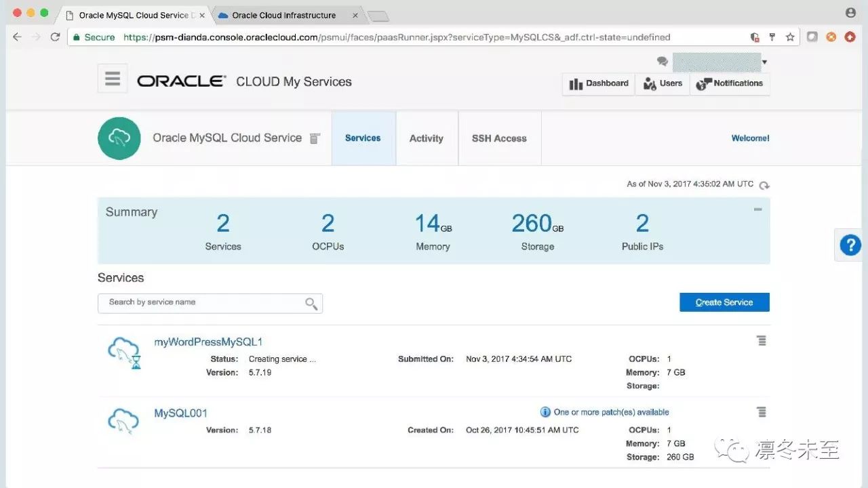
Task: Click the Summary '2 Public IPs' count
Action: pyautogui.click(x=642, y=232)
